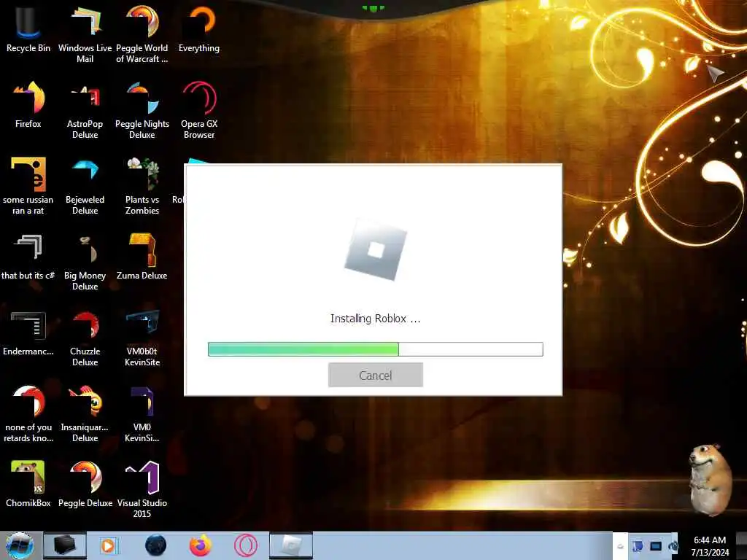Open the Recycle Bin desktop icon
Image resolution: width=747 pixels, height=560 pixels.
click(x=28, y=28)
